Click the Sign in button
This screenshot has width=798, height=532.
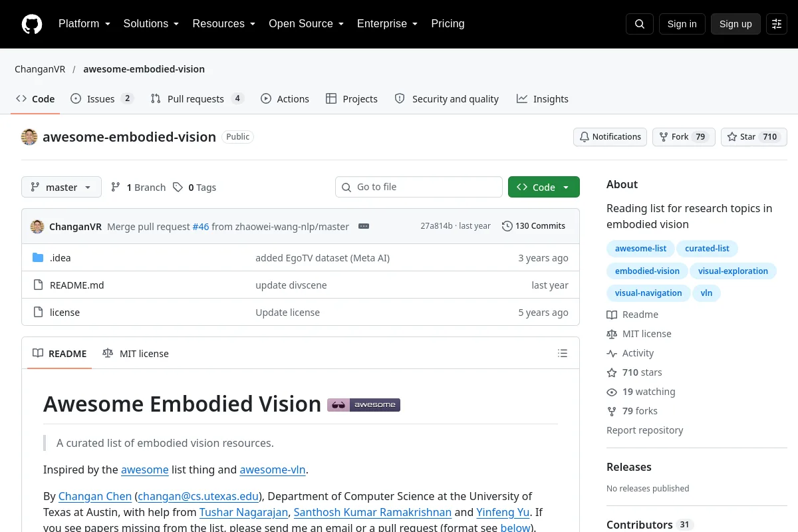682,24
